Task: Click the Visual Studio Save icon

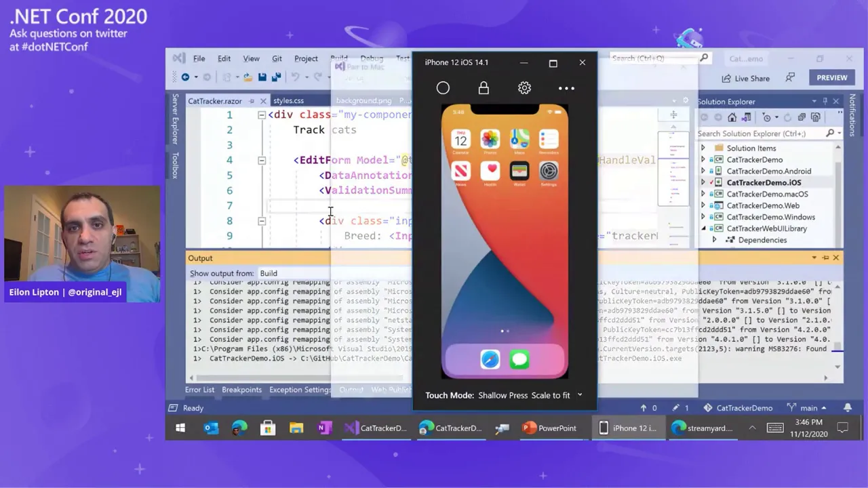Action: click(x=262, y=77)
